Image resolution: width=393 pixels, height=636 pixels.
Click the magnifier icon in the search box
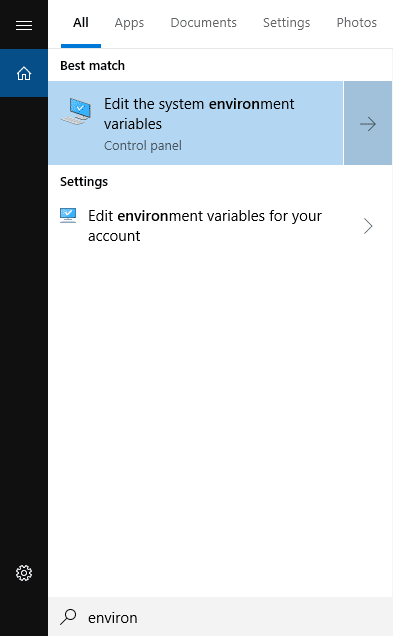(68, 617)
